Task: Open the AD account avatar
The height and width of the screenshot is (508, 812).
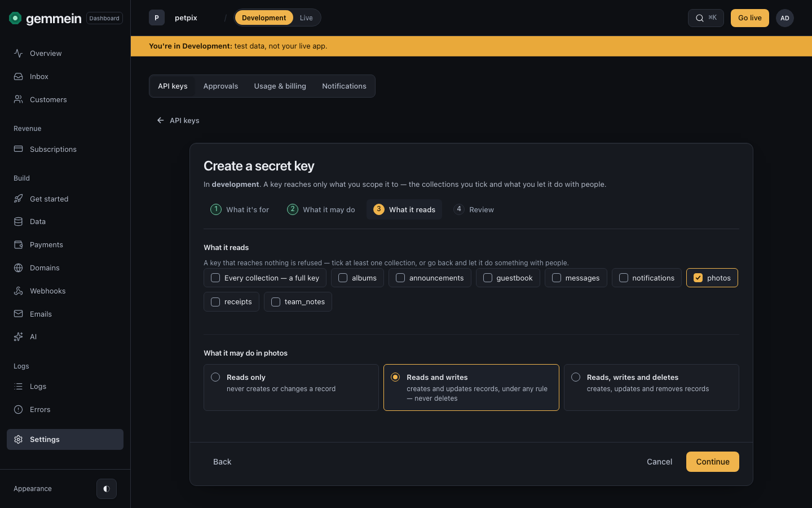Action: [785, 18]
